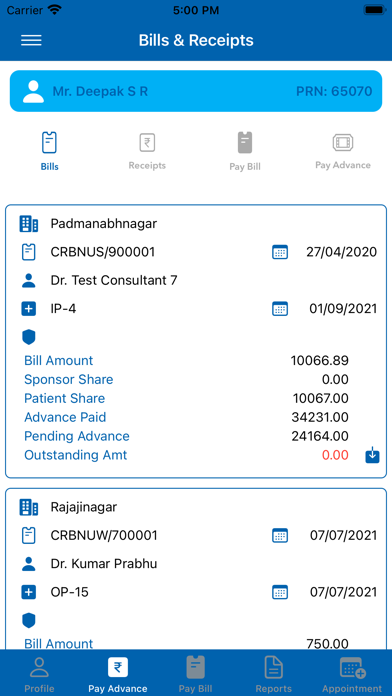Click the building icon beside Padmanabhnagar
Viewport: 392px width, 696px height.
(29, 224)
